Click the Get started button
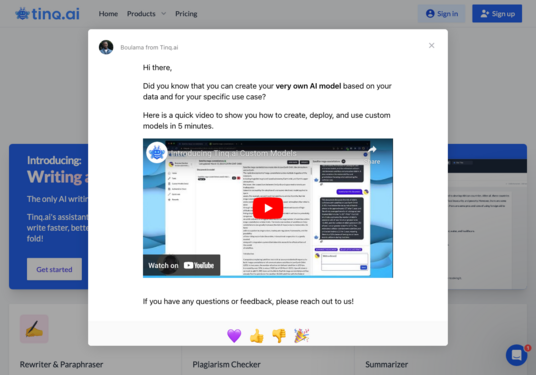Image resolution: width=536 pixels, height=375 pixels. tap(54, 269)
